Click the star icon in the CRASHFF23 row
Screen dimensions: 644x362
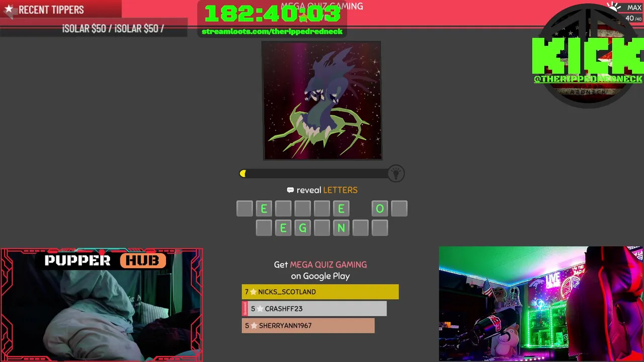pyautogui.click(x=260, y=309)
